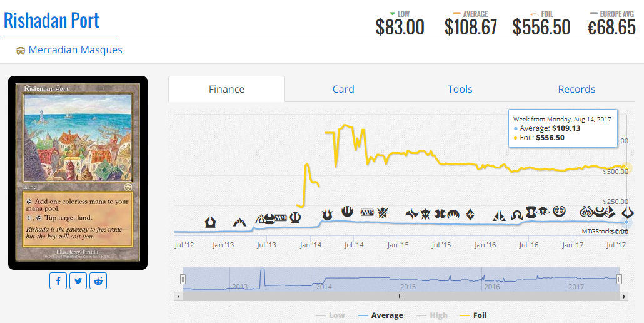Click the Kaladesh circular set symbol
Viewport: 644px width, 323px height.
[559, 212]
